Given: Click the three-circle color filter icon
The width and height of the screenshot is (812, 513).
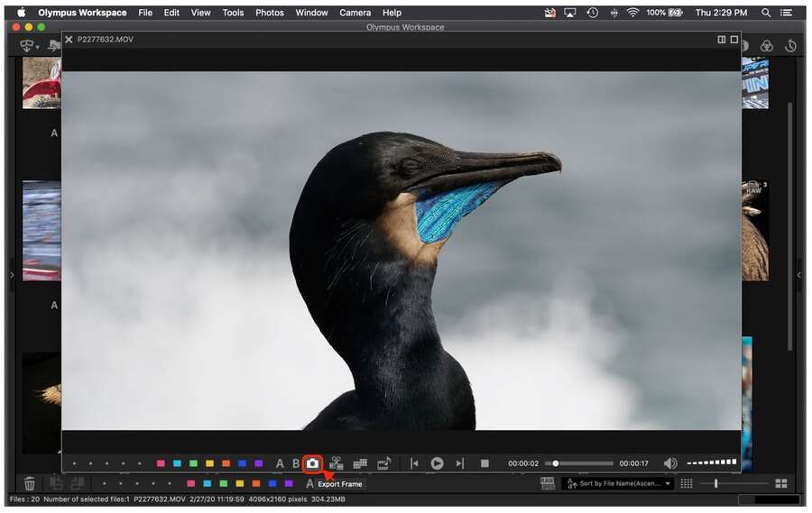Looking at the screenshot, I should tap(766, 46).
